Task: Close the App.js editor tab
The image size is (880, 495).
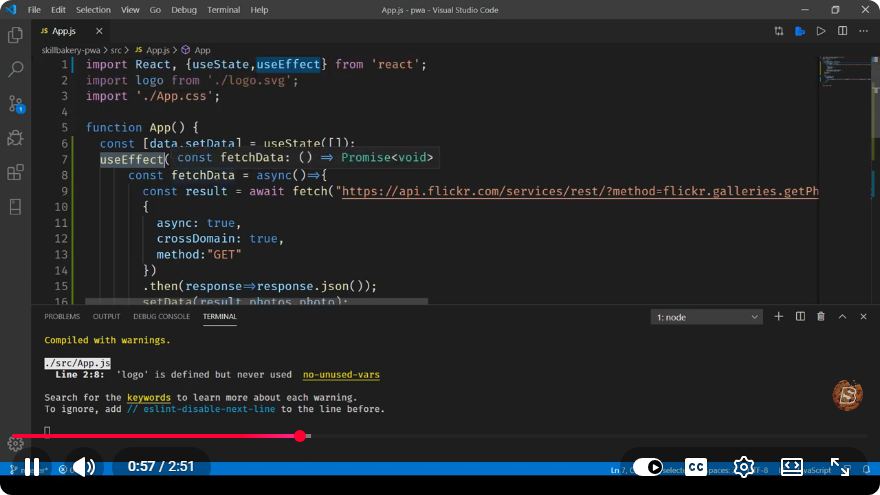Action: click(x=99, y=31)
